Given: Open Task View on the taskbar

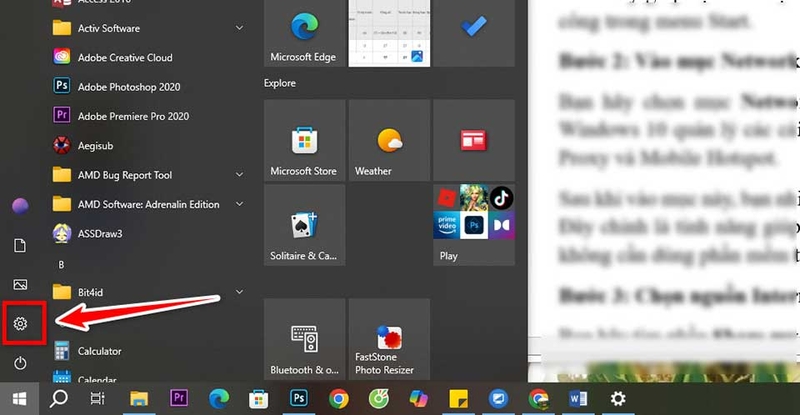Looking at the screenshot, I should (97, 399).
